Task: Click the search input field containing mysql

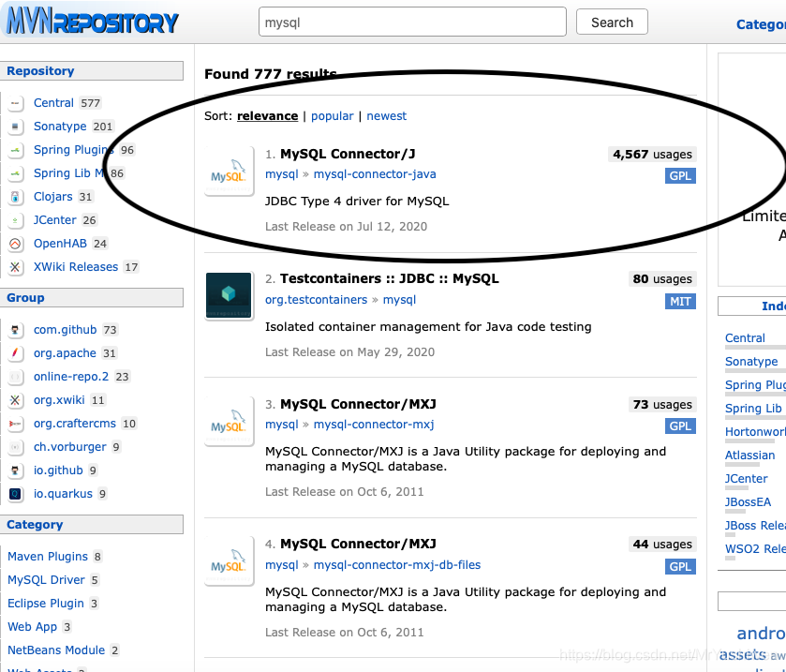Action: (x=412, y=22)
